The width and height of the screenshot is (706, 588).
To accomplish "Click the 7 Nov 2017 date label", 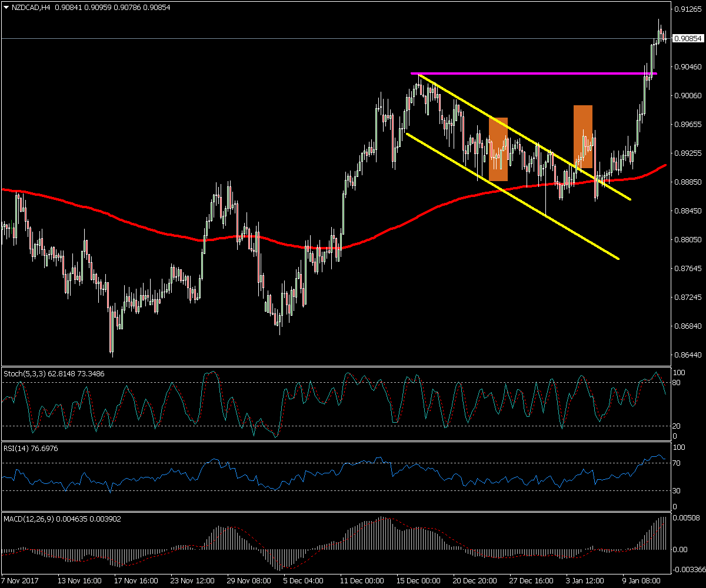I will click(22, 580).
